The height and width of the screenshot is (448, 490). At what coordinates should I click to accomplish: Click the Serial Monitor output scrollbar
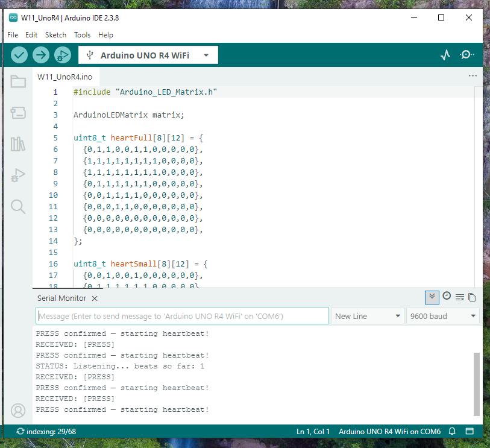point(476,384)
